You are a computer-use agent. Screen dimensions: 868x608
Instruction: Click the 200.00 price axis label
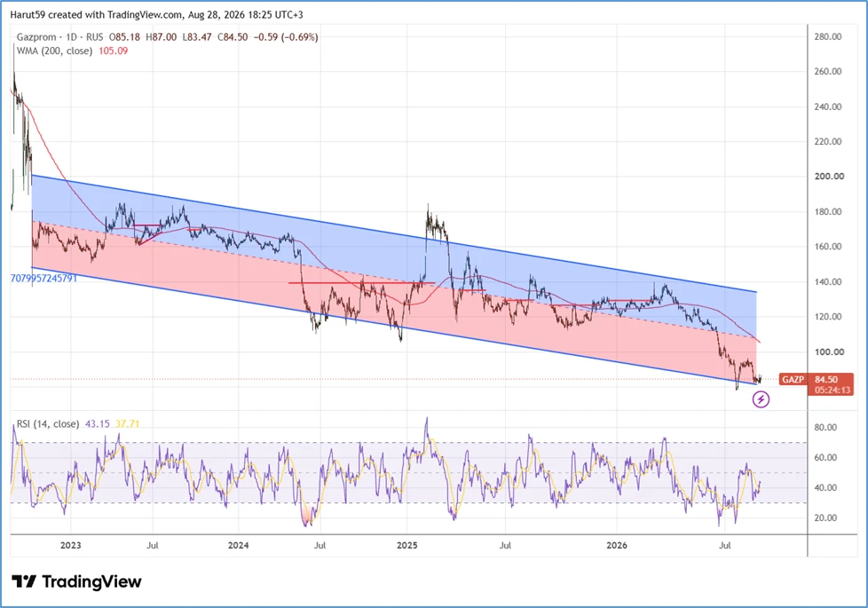point(829,177)
